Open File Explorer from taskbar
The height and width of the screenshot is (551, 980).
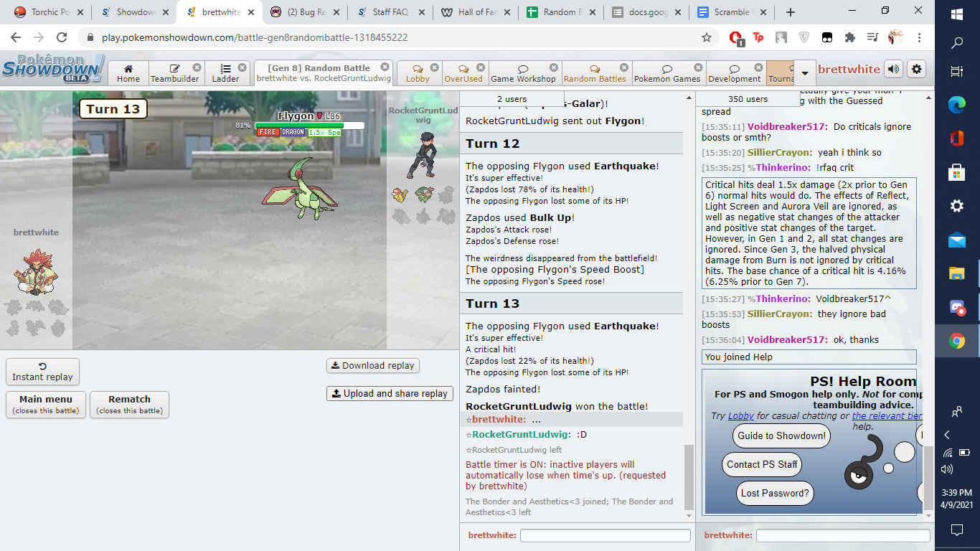pyautogui.click(x=957, y=273)
